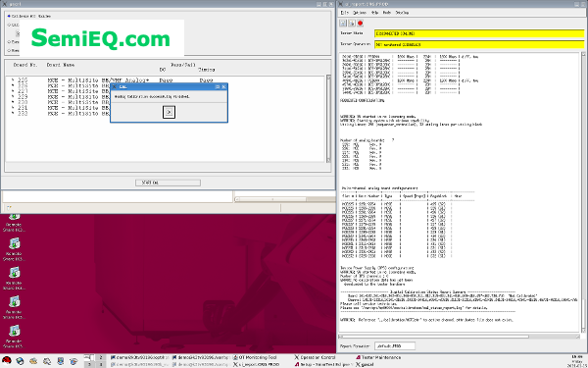
Task: Open the fourth menu in ui_report
Action: point(387,13)
